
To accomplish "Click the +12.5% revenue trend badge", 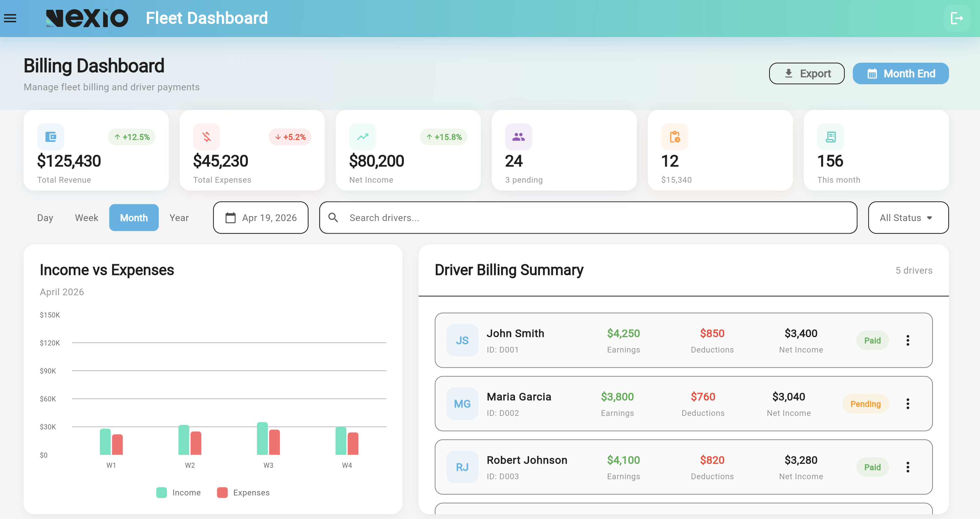I will (x=132, y=137).
